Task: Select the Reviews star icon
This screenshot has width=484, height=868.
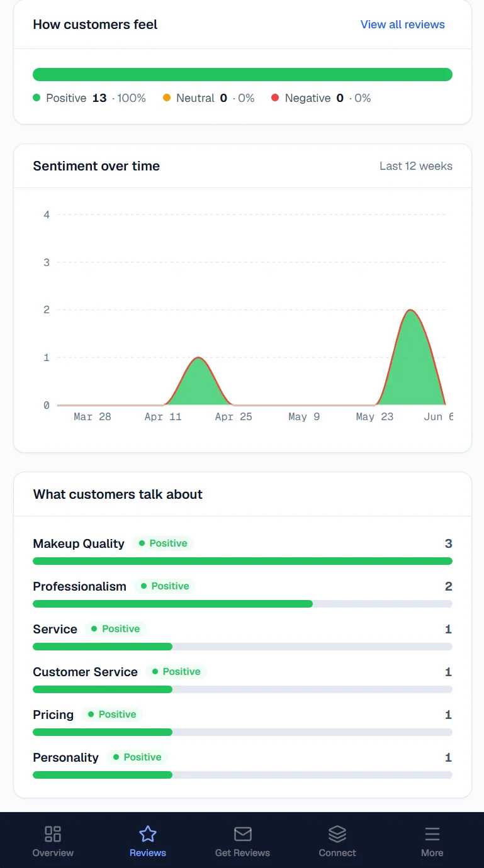Action: pyautogui.click(x=148, y=834)
